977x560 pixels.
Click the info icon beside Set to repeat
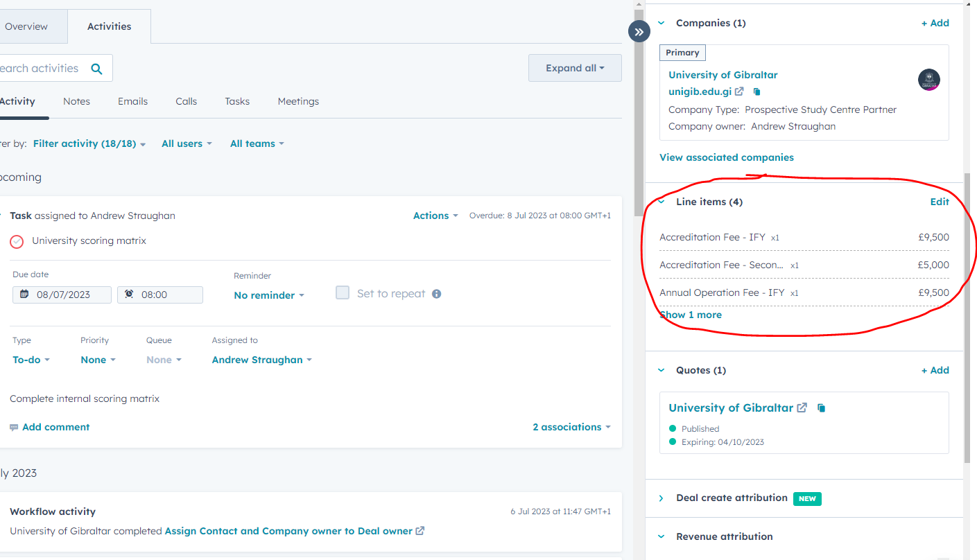(436, 294)
